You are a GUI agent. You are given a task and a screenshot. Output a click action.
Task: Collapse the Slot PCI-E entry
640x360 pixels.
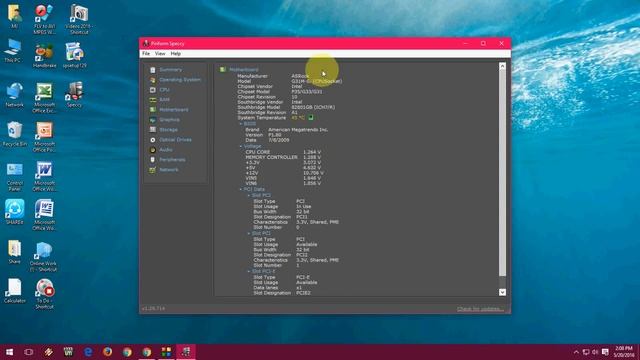[x=249, y=271]
